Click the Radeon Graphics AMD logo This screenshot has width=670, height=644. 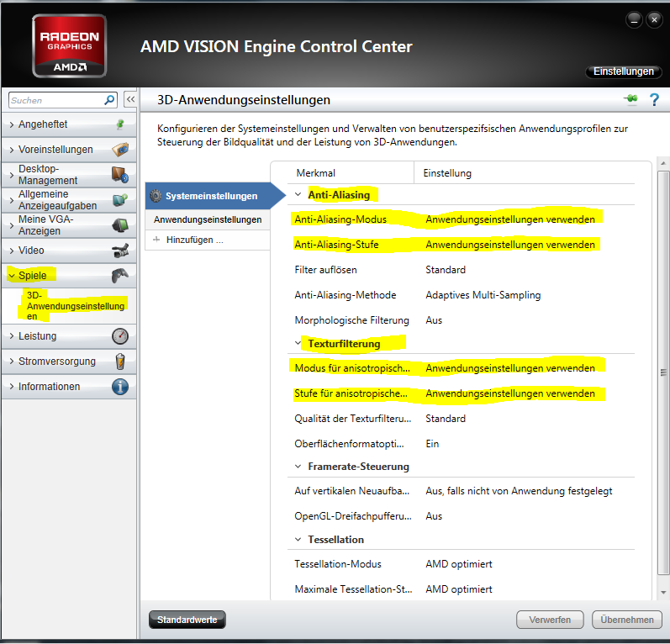(69, 46)
